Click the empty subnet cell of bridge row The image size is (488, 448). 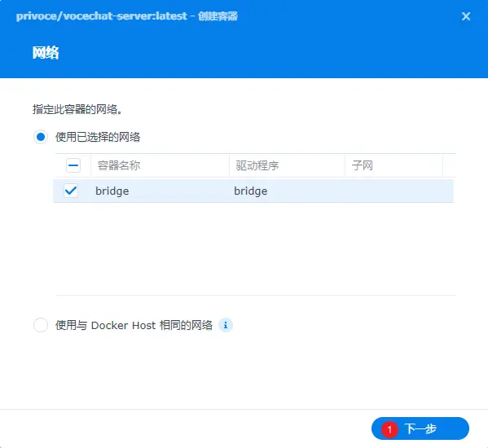click(393, 191)
